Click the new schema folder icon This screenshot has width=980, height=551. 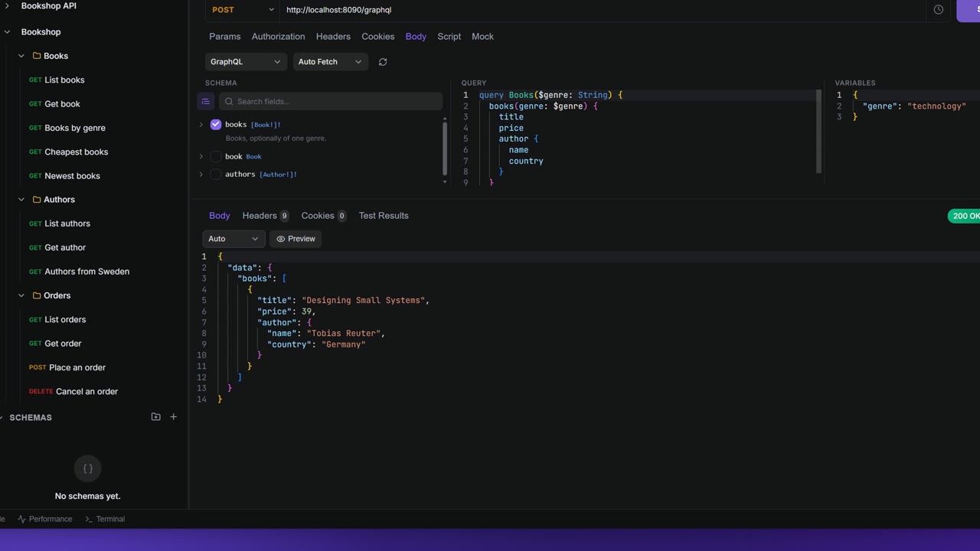(155, 417)
